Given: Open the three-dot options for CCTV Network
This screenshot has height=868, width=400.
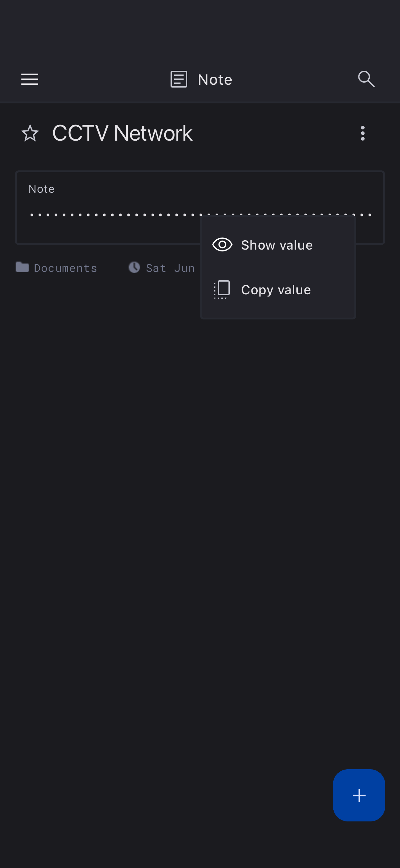Looking at the screenshot, I should (362, 133).
